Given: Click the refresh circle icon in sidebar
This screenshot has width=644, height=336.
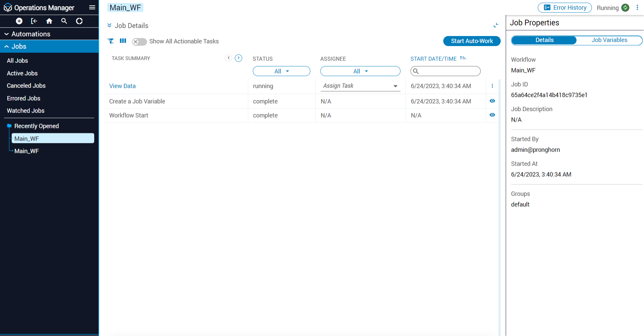Looking at the screenshot, I should click(79, 21).
